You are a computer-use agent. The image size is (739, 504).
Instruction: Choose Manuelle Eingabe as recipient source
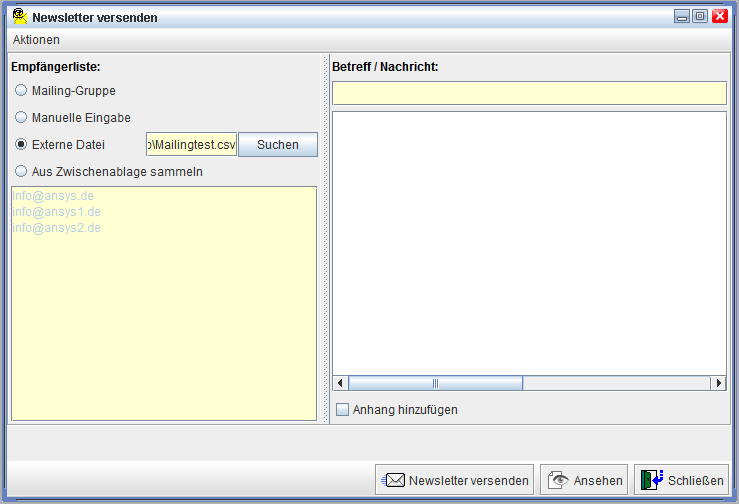[x=21, y=117]
